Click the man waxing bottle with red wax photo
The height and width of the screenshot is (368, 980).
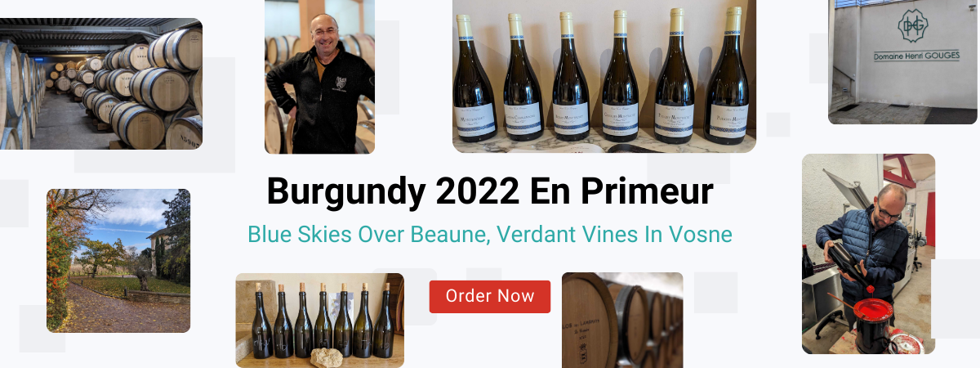tap(868, 254)
